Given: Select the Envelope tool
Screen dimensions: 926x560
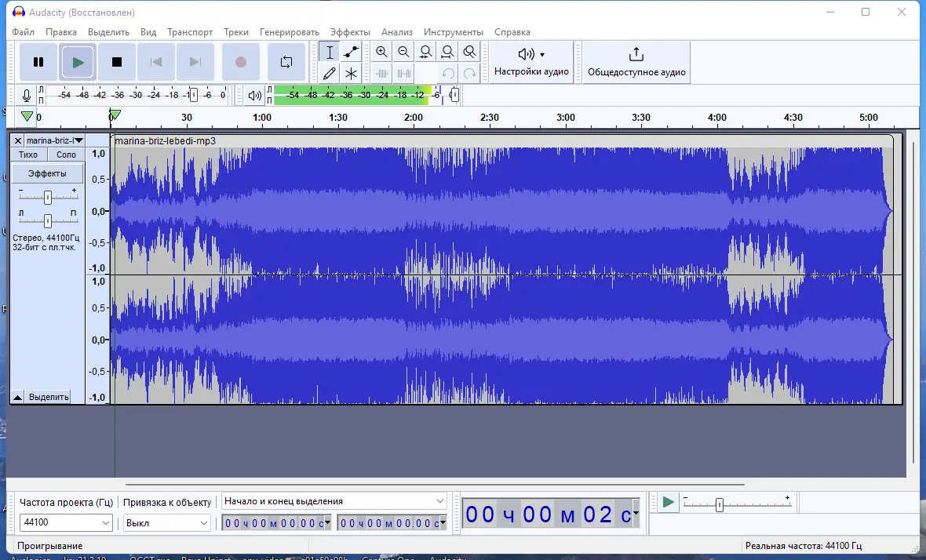Looking at the screenshot, I should pyautogui.click(x=352, y=52).
